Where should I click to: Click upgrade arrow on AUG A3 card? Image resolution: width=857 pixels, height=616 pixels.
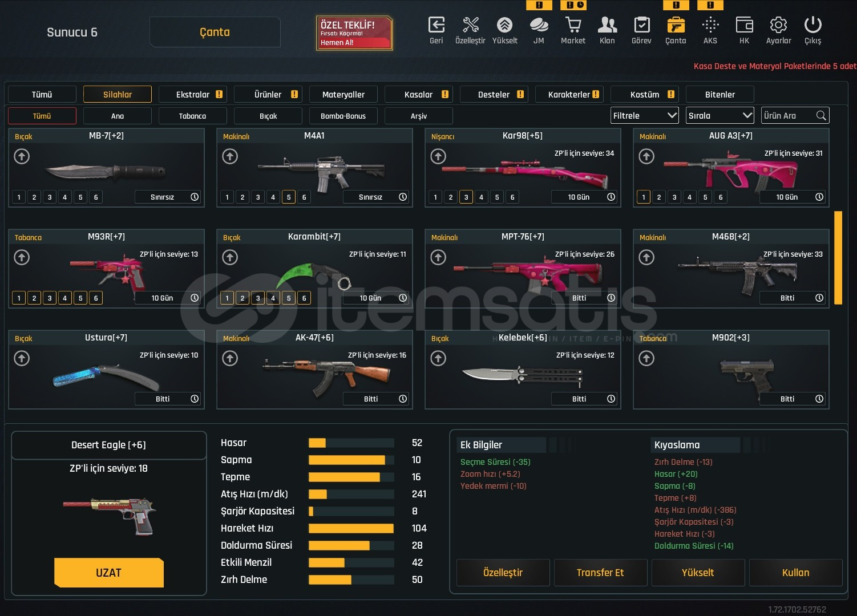click(x=646, y=156)
